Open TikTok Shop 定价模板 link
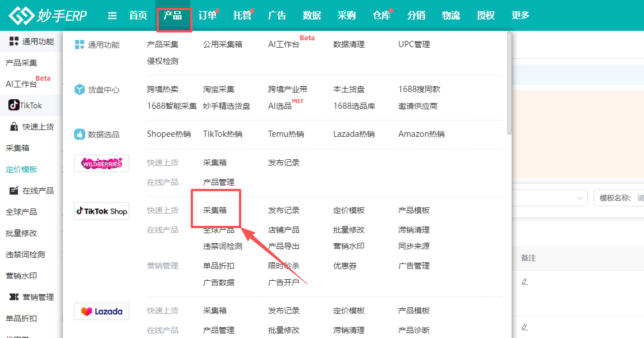644x338 pixels. coord(349,210)
